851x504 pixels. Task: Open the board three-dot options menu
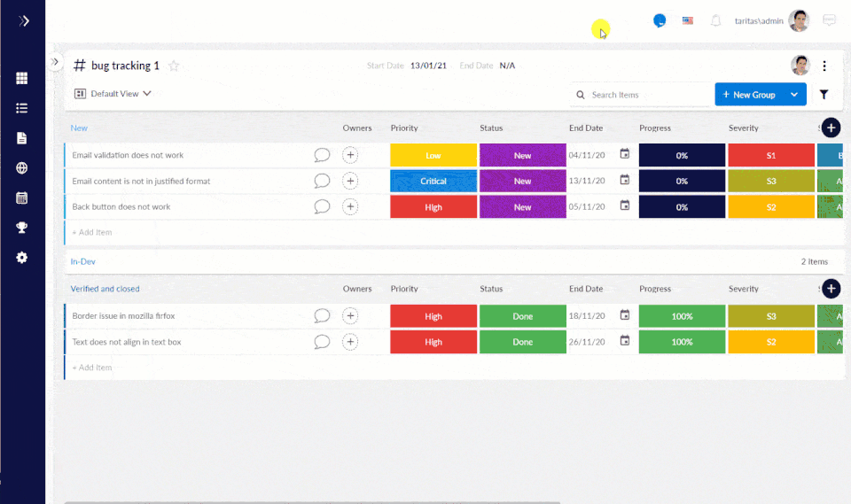click(824, 66)
